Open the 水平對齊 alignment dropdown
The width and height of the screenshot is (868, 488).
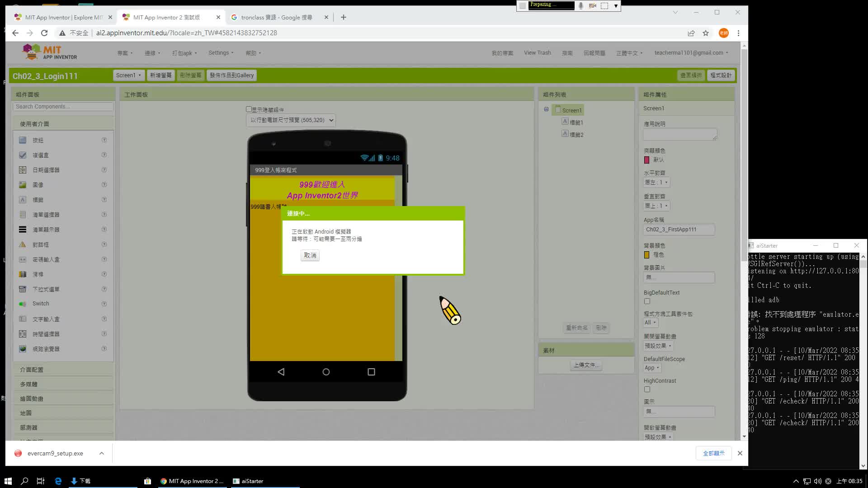[656, 183]
